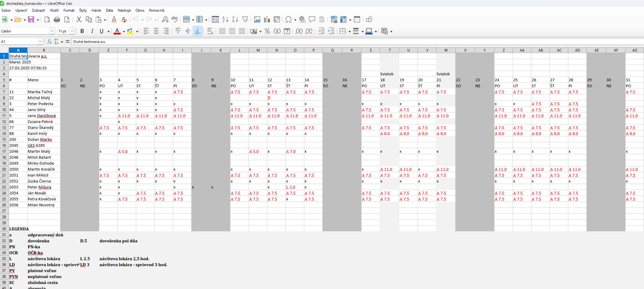
Task: Open the Nástroje menu
Action: [x=124, y=10]
